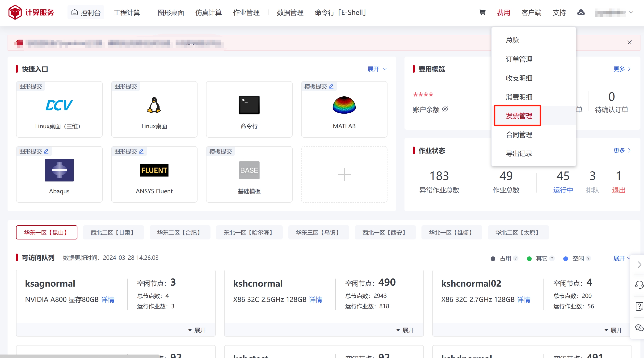
Task: Expand the ksagnormal queue card
Action: [x=197, y=330]
